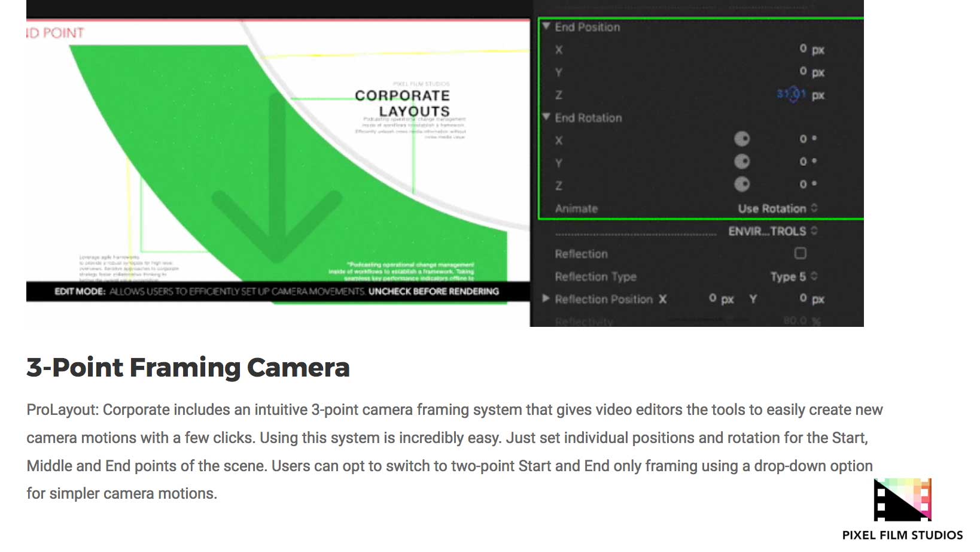Click the CORPORATE LAYOUTS title in preview
The height and width of the screenshot is (552, 980).
coord(402,103)
